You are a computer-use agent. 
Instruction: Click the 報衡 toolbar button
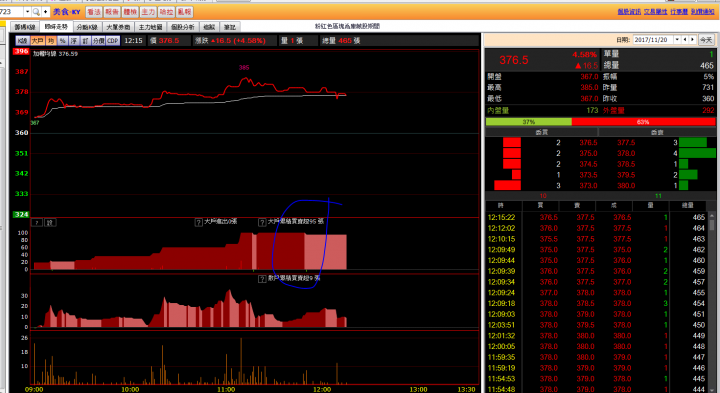(x=112, y=12)
